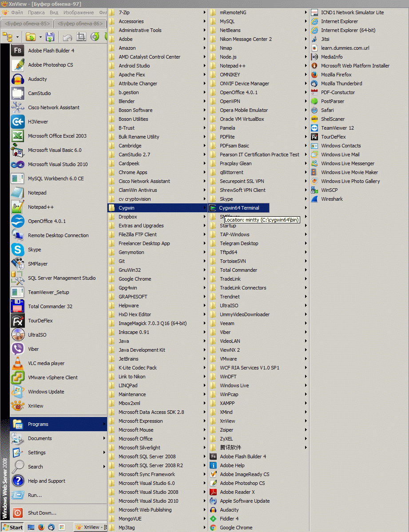
Task: Launch Microsoft Visual Basic 6.0
Action: coord(58,150)
